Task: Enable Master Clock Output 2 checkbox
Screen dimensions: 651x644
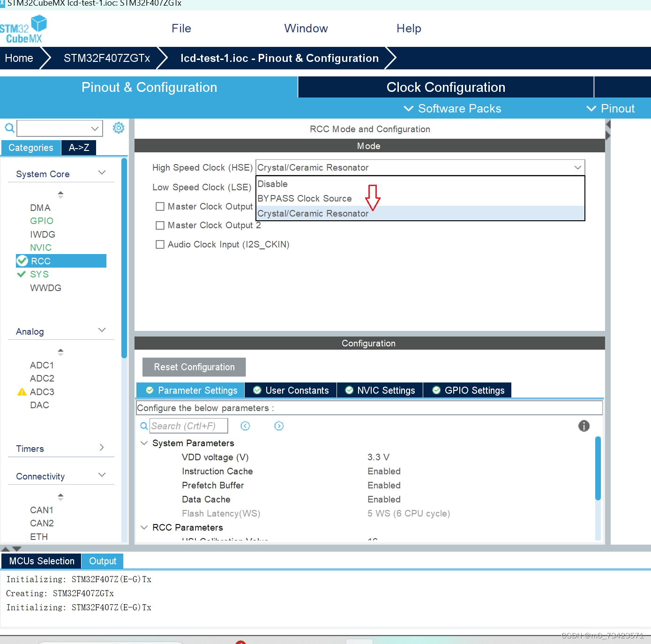Action: pos(160,225)
